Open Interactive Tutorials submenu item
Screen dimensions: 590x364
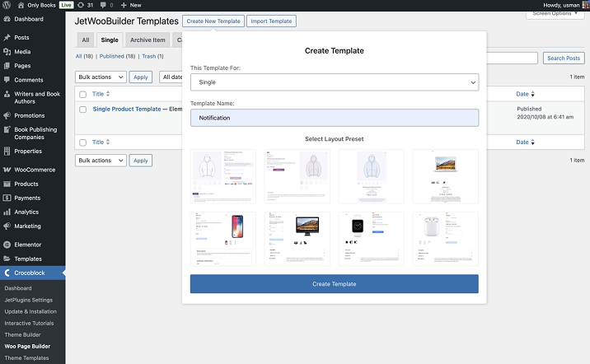(x=29, y=323)
